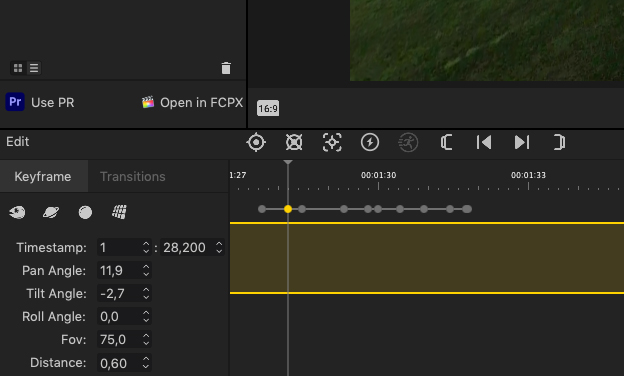The image size is (624, 376).
Task: Click the video preview image
Action: click(487, 40)
